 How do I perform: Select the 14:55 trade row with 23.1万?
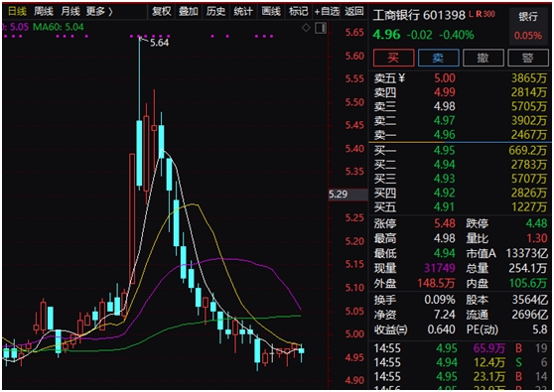point(461,377)
